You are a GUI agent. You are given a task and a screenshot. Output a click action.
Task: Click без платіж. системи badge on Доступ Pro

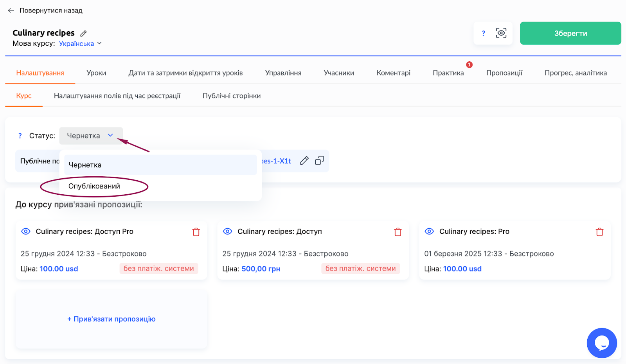pyautogui.click(x=159, y=268)
